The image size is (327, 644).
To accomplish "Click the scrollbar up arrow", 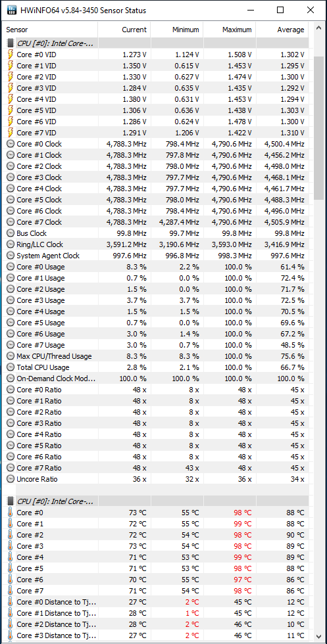I will pyautogui.click(x=318, y=29).
